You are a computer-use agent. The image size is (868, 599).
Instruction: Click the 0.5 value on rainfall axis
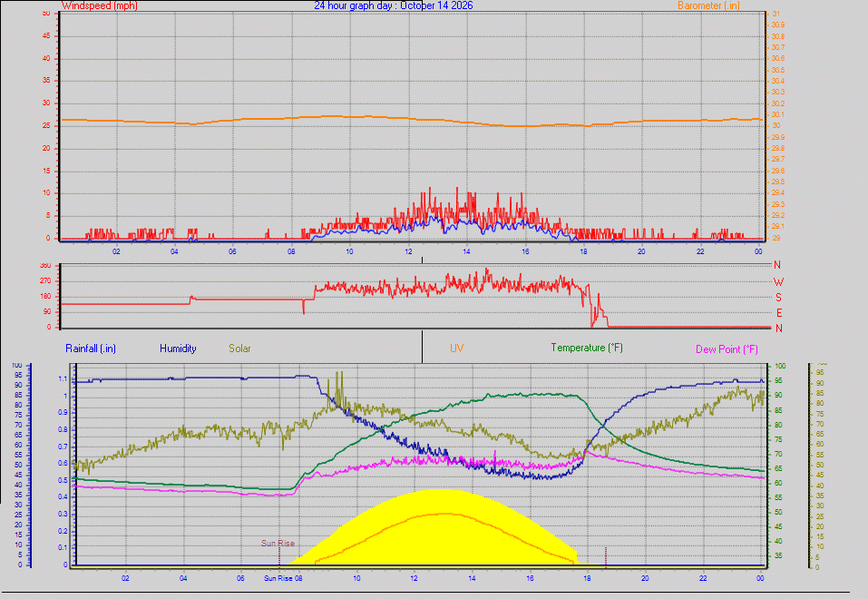63,480
